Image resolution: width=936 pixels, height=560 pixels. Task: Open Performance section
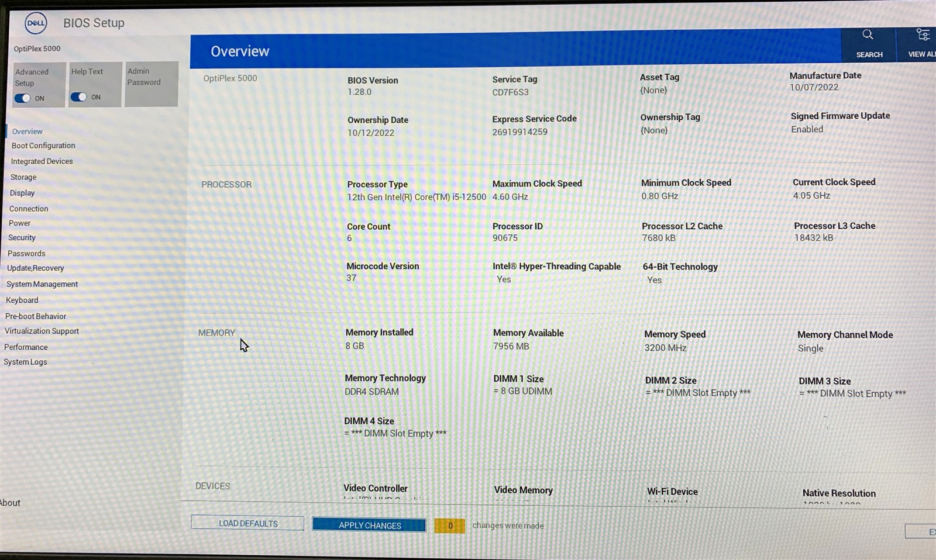pyautogui.click(x=26, y=347)
